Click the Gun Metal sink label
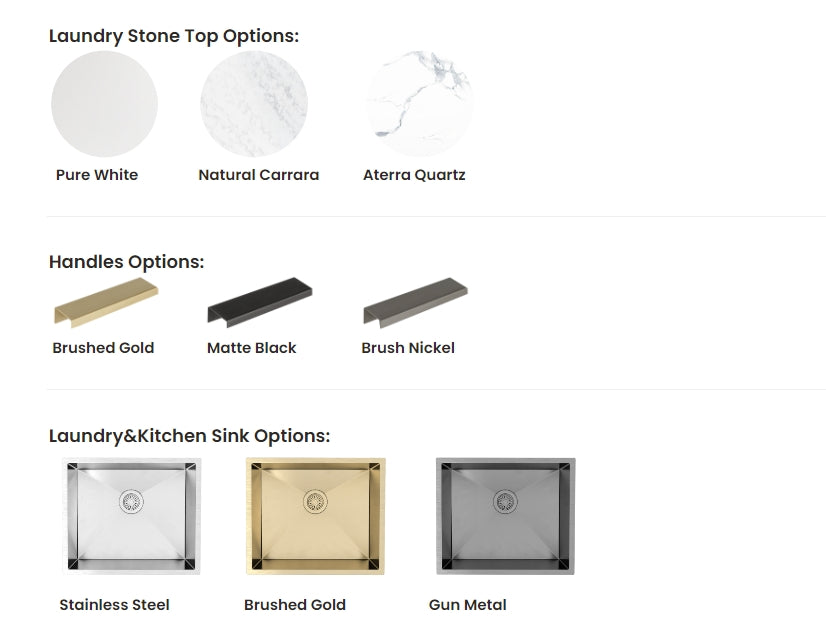 click(467, 605)
